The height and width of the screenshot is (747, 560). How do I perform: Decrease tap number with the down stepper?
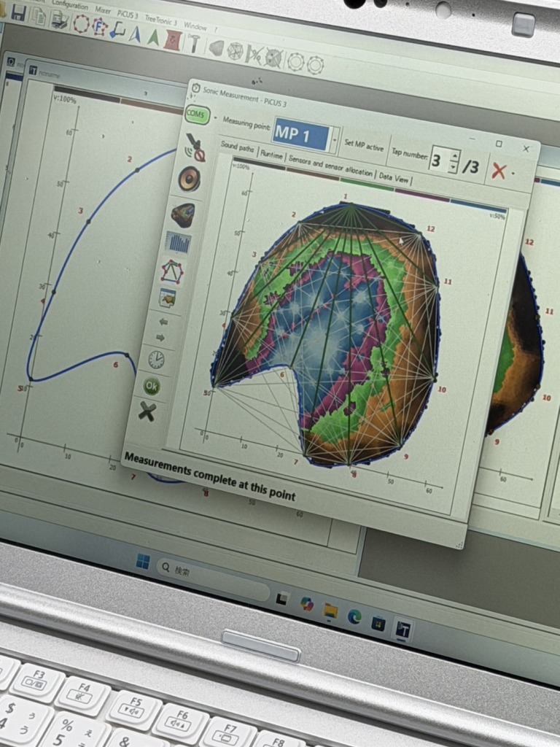coord(453,169)
